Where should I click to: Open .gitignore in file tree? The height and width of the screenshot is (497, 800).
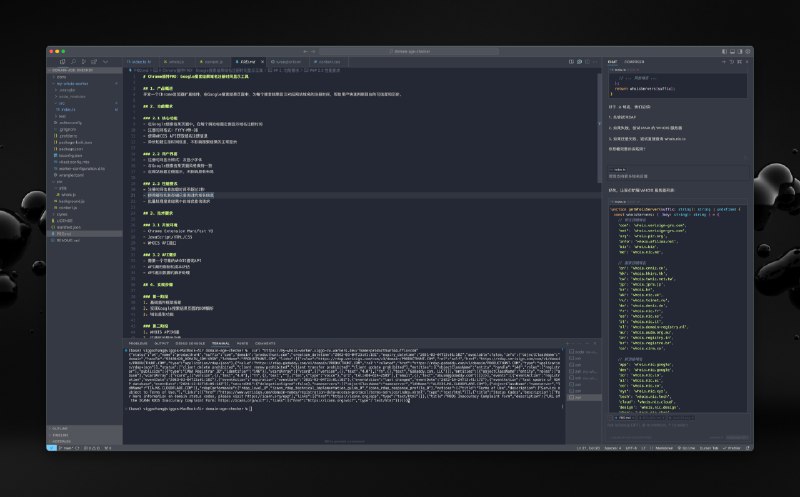click(84, 129)
